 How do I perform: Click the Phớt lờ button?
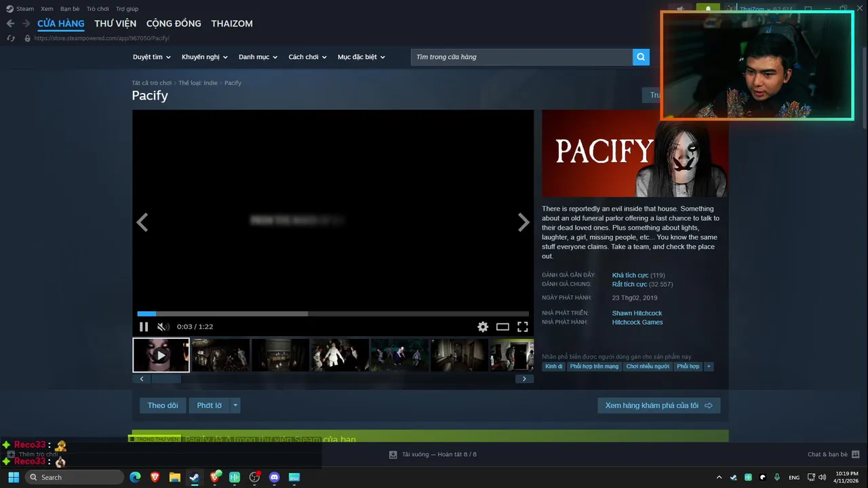(210, 405)
